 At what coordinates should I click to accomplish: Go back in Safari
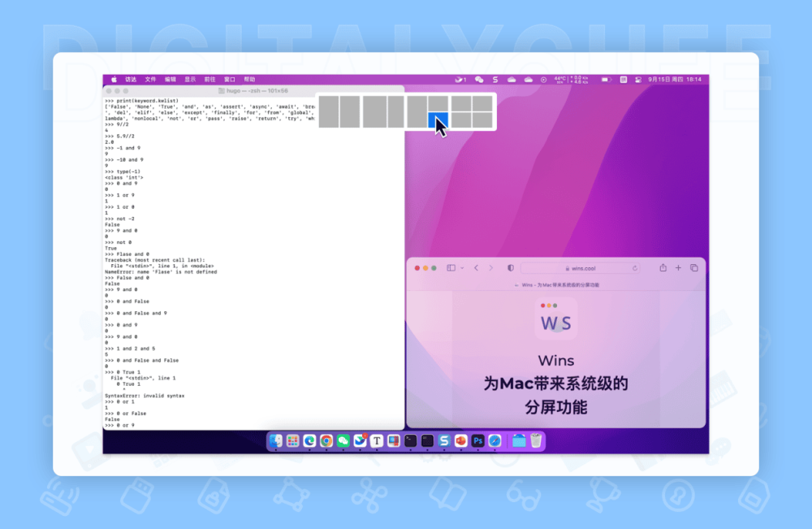(477, 268)
